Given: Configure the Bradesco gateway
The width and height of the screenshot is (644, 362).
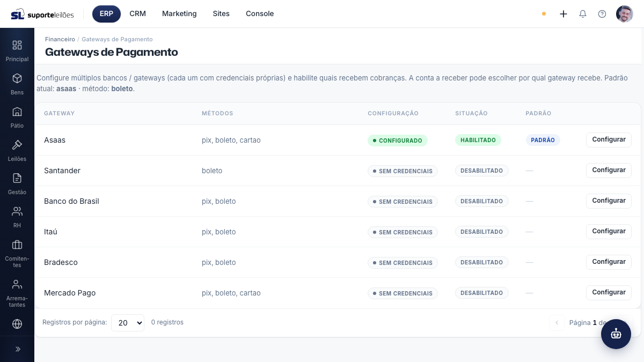Looking at the screenshot, I should click(x=609, y=262).
